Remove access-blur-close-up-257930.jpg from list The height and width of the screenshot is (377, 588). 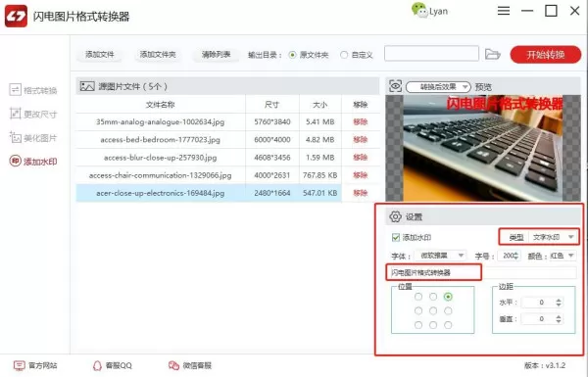[360, 158]
